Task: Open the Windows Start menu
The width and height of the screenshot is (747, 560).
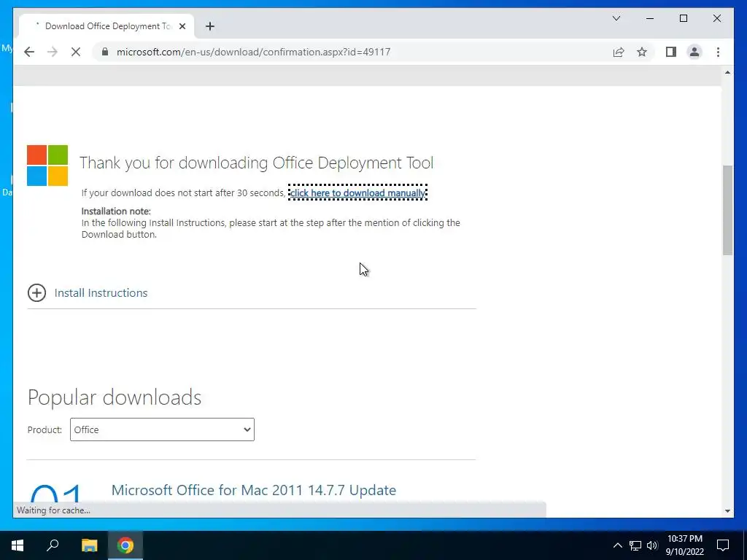Action: coord(18,545)
